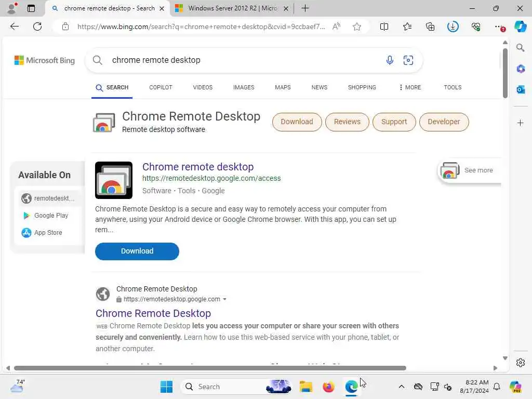Open the Edge sidebar search icon
The height and width of the screenshot is (399, 532).
520,48
